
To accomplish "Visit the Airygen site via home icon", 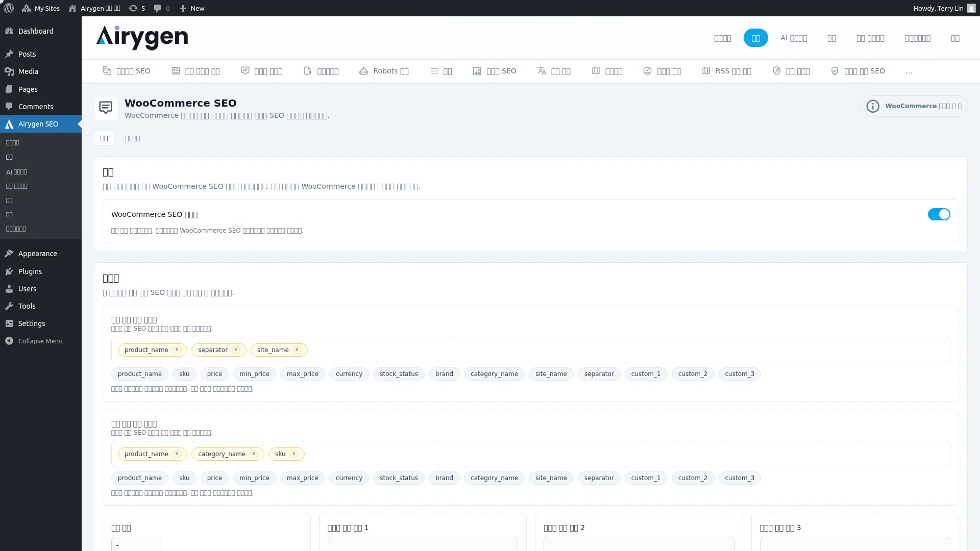I will point(94,8).
